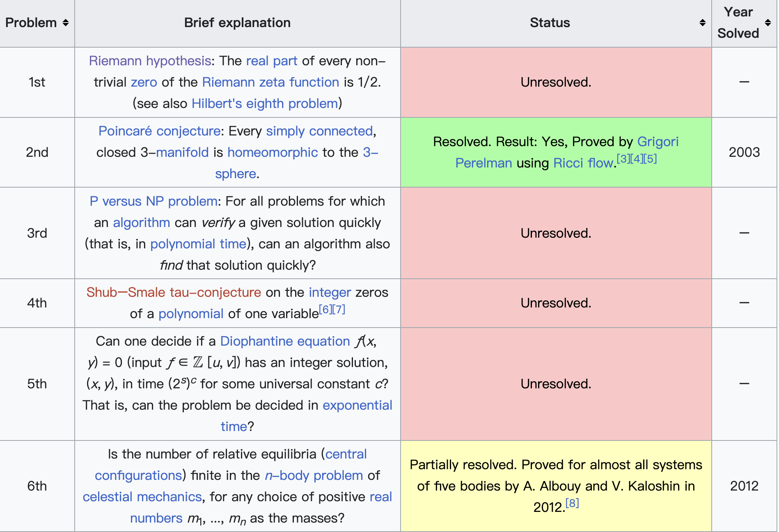Open citation reference [8]
Viewport: 779px width, 532px height.
coord(572,503)
